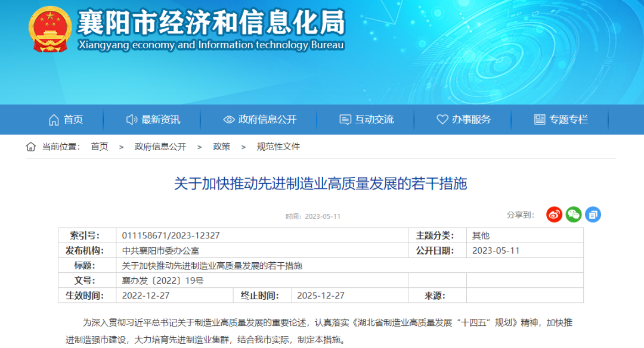Click the 公开日期 label cell
Viewport: 644px width, 348px height.
coord(437,250)
